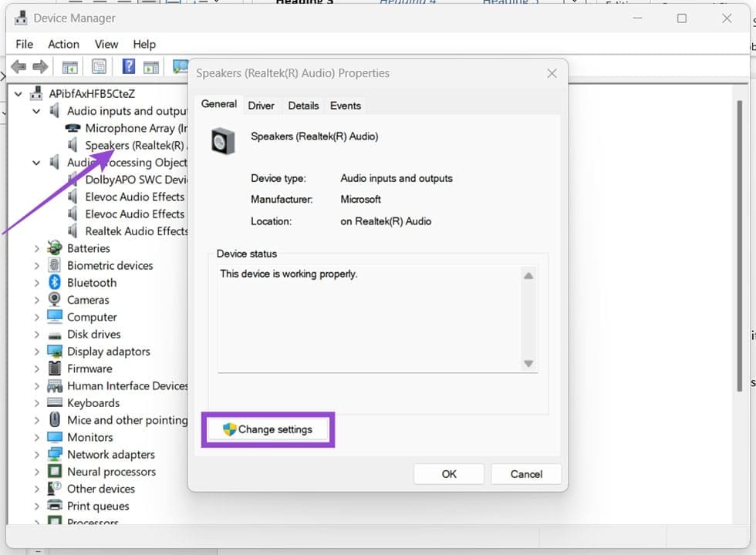Image resolution: width=756 pixels, height=555 pixels.
Task: Click the Batteries category icon
Action: coord(55,248)
